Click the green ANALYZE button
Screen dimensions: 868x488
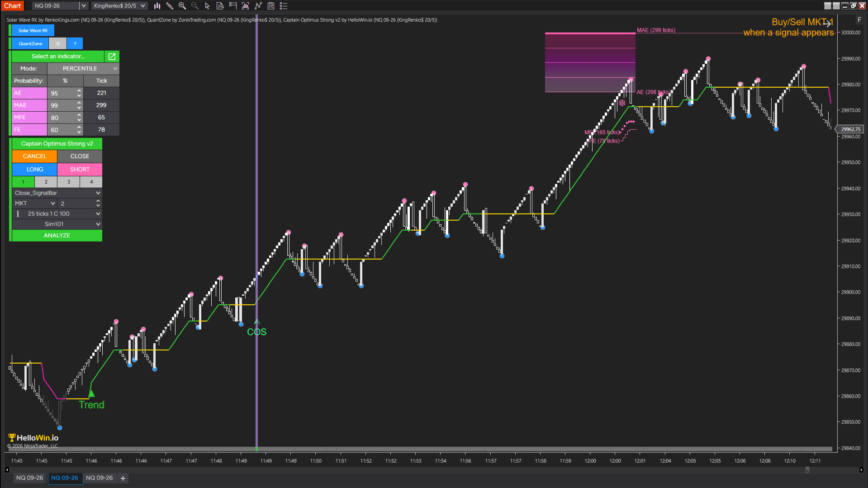[57, 236]
